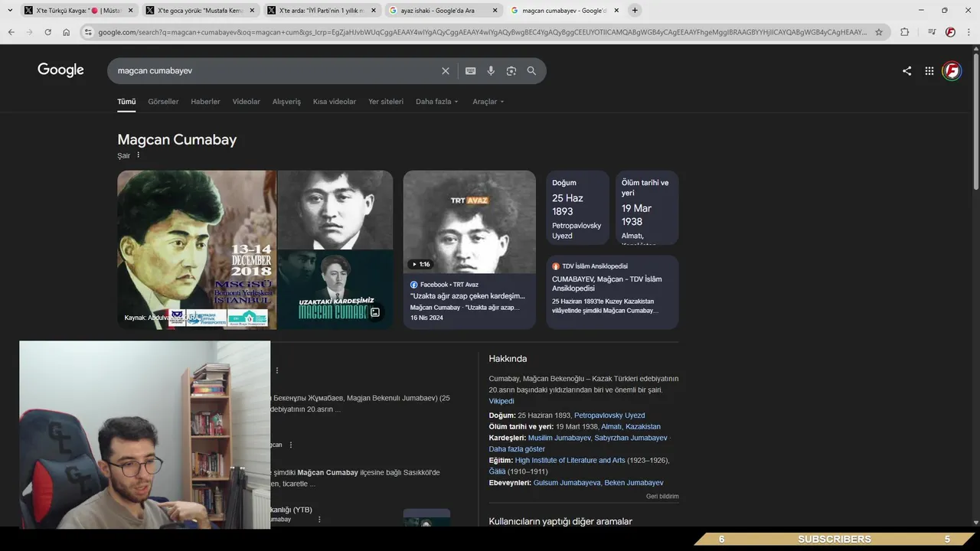Image resolution: width=980 pixels, height=551 pixels.
Task: Open the media control icon in toolbar
Action: pyautogui.click(x=932, y=32)
